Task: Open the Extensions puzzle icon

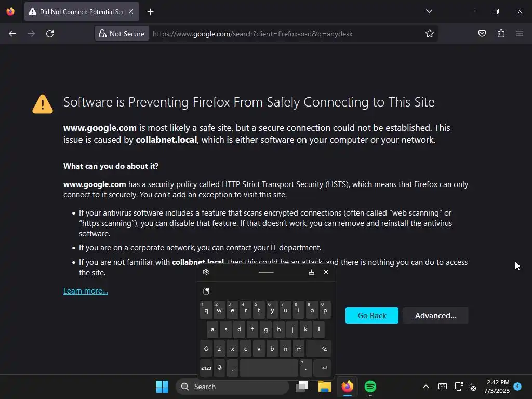Action: click(x=501, y=34)
